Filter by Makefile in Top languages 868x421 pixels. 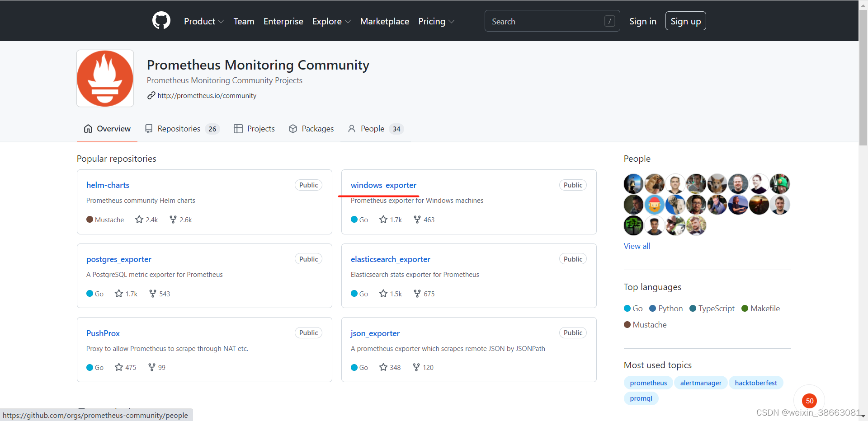pyautogui.click(x=761, y=309)
